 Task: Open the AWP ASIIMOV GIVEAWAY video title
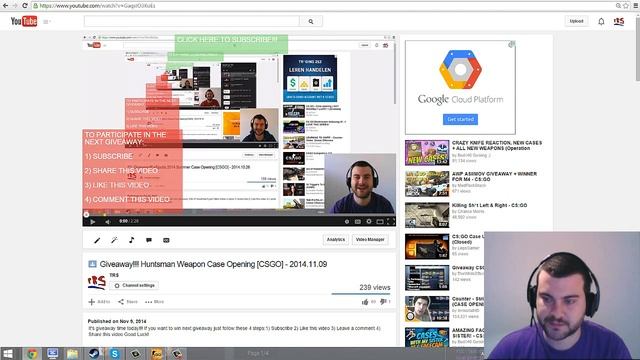[494, 176]
